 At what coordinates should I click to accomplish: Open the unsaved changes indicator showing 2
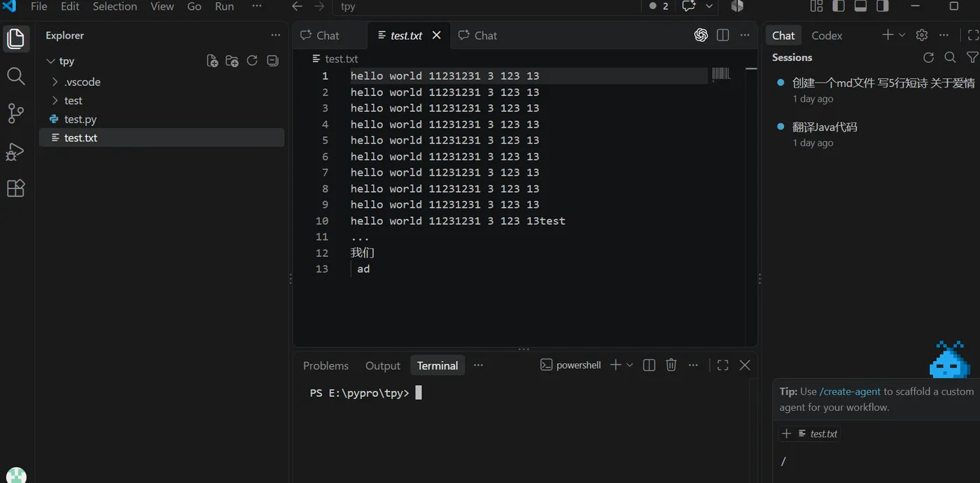click(x=659, y=6)
